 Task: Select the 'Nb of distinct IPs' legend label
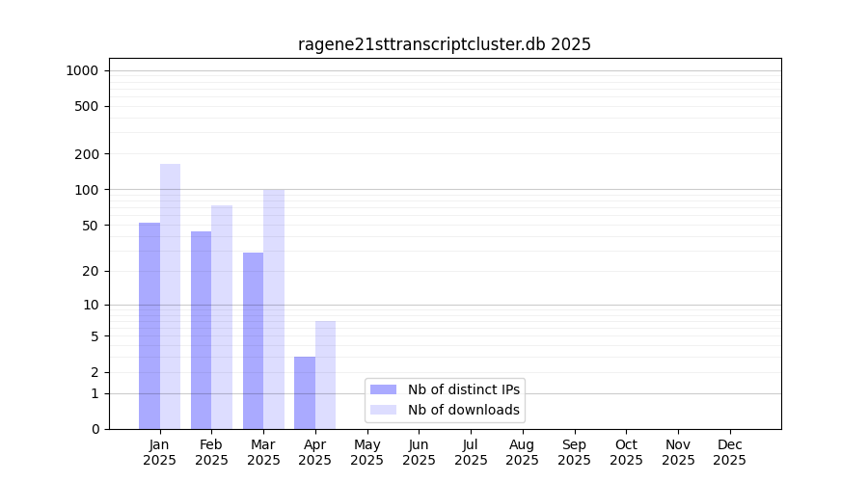(463, 389)
